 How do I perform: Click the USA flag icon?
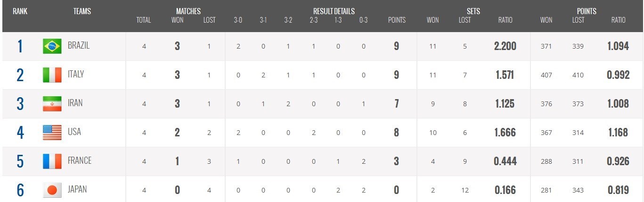[52, 132]
